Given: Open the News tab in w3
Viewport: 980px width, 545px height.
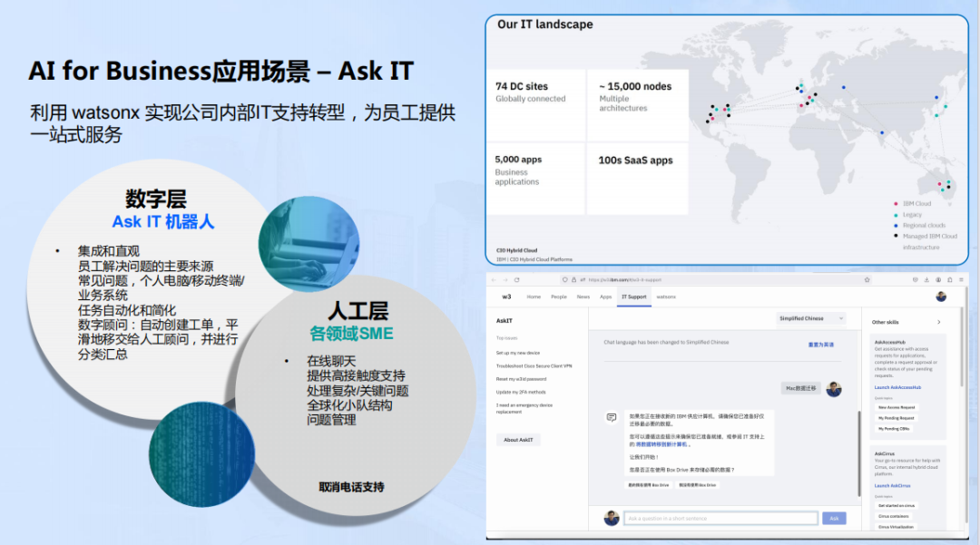Looking at the screenshot, I should tap(583, 297).
